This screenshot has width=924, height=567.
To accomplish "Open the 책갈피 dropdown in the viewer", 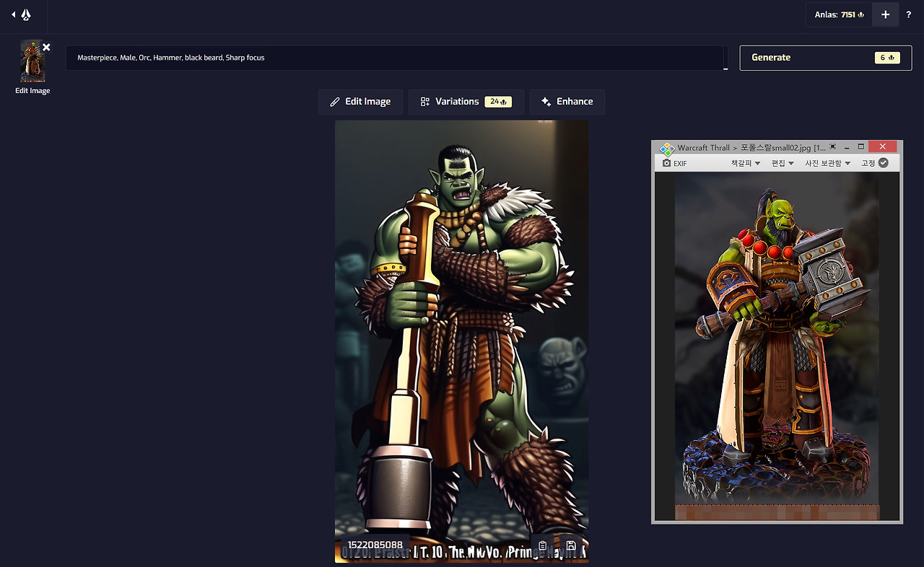I will [x=746, y=163].
